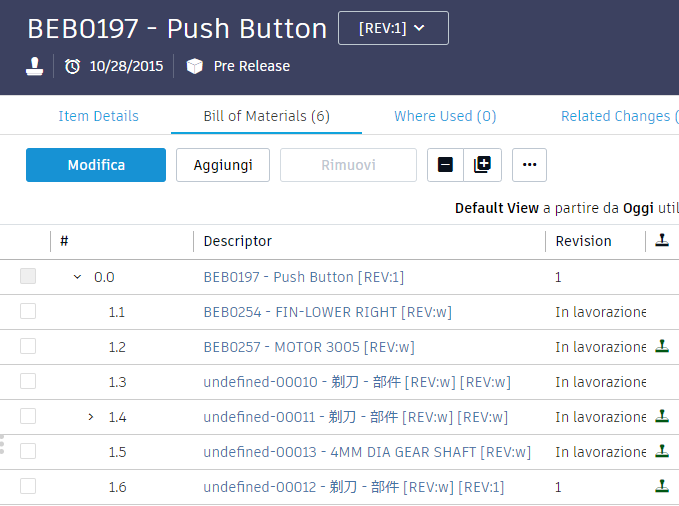The height and width of the screenshot is (506, 679).
Task: Select the checkbox for row 1.3
Action: point(28,381)
